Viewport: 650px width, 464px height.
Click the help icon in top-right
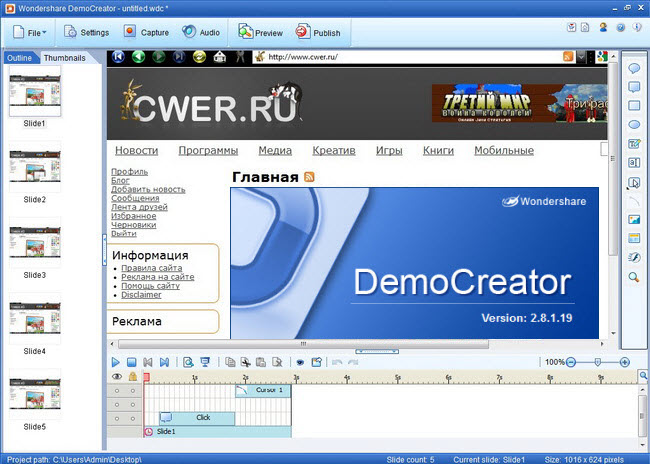pos(620,29)
